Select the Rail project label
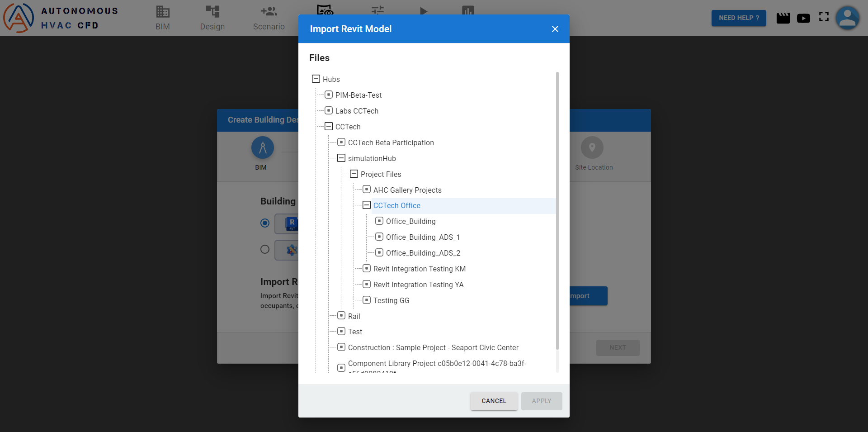 pos(354,317)
